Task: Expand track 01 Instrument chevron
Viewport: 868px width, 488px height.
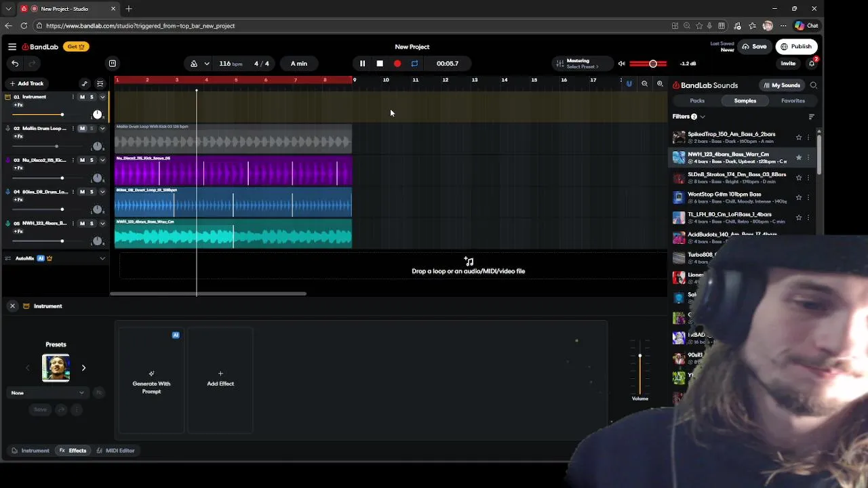Action: click(102, 97)
